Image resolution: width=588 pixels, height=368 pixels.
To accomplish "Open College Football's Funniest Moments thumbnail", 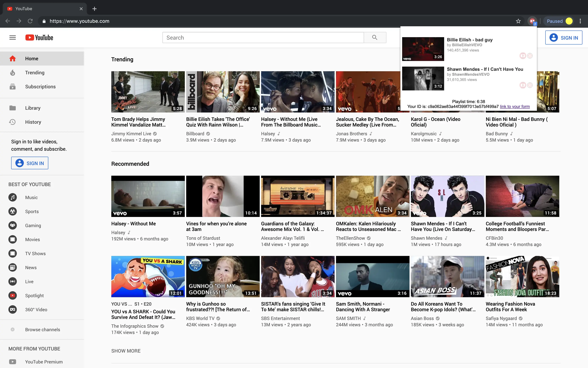I will (x=522, y=196).
